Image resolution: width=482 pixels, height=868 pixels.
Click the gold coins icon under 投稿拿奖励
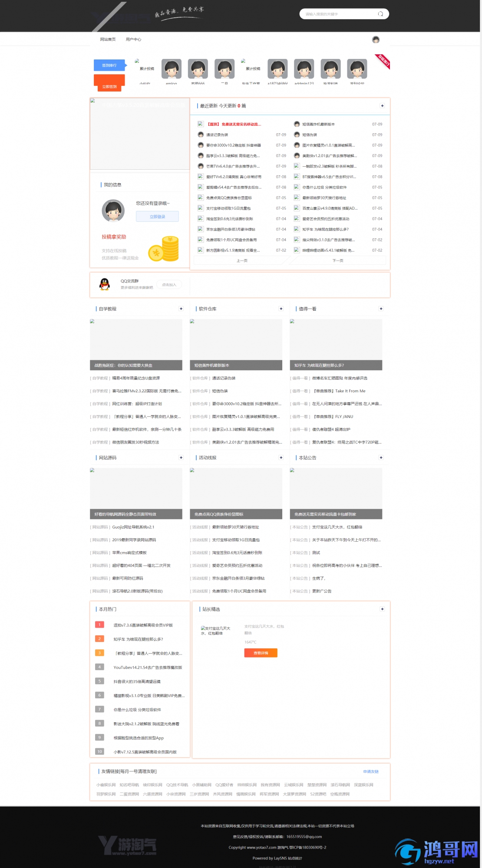pos(164,249)
